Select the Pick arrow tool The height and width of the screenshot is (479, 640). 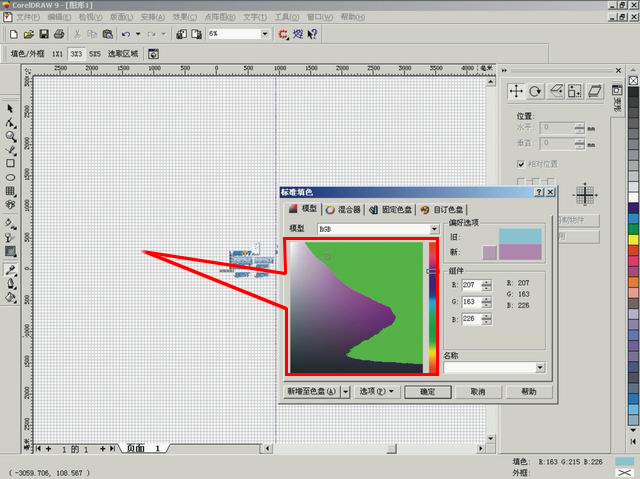[x=10, y=109]
